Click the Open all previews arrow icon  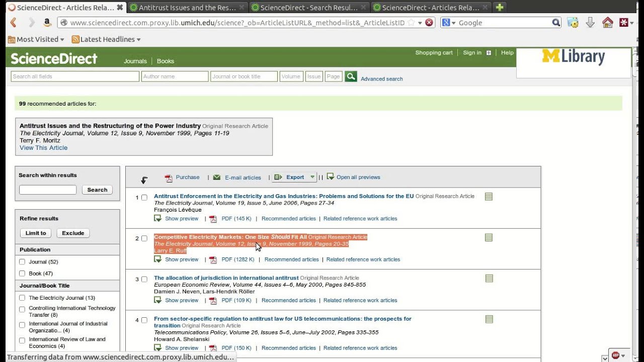tap(331, 176)
